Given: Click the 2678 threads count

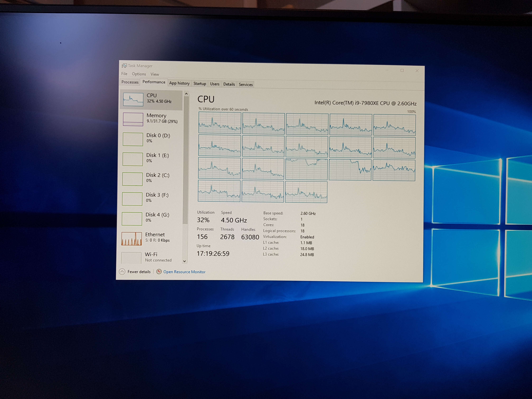Looking at the screenshot, I should 227,237.
